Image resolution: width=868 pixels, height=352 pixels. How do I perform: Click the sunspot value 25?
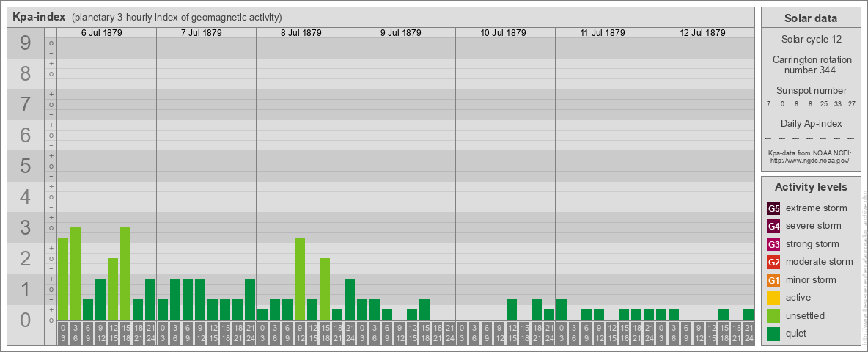824,103
